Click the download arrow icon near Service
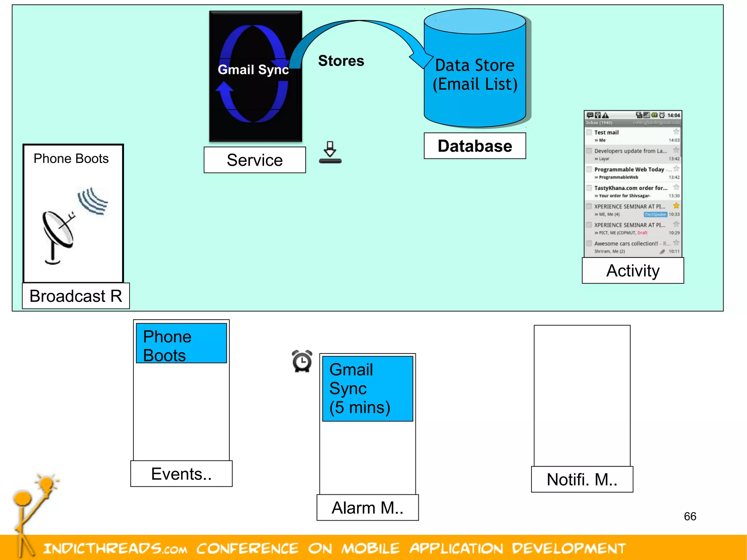This screenshot has width=747, height=560. tap(330, 152)
